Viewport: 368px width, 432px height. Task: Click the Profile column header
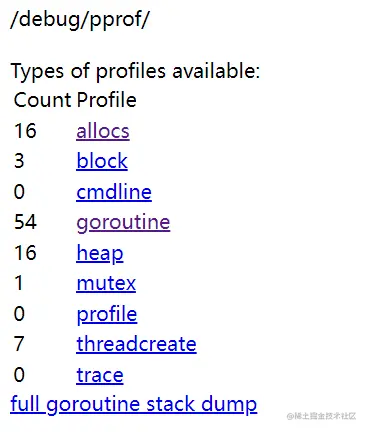tap(107, 100)
